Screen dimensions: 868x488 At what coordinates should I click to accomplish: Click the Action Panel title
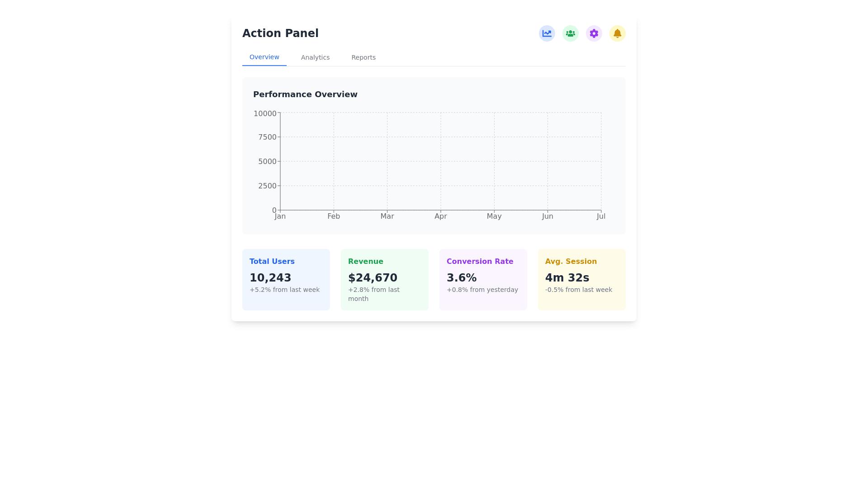(280, 33)
